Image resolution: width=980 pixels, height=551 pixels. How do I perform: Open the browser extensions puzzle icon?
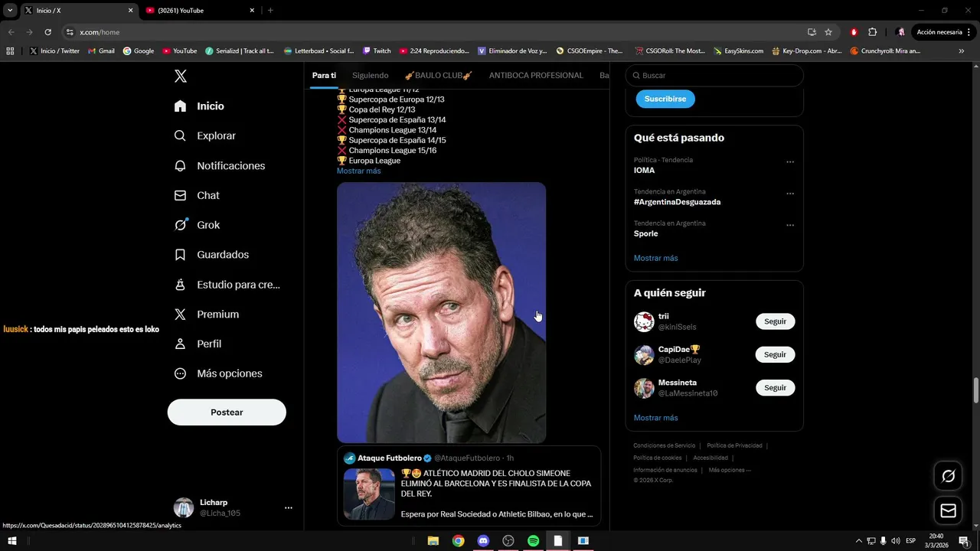coord(872,32)
